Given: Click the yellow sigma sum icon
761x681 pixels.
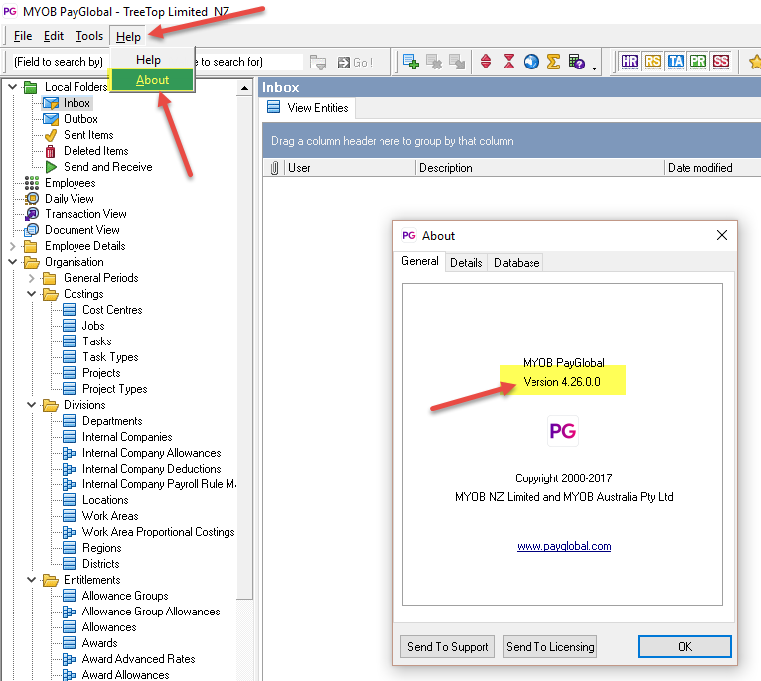Looking at the screenshot, I should [553, 62].
